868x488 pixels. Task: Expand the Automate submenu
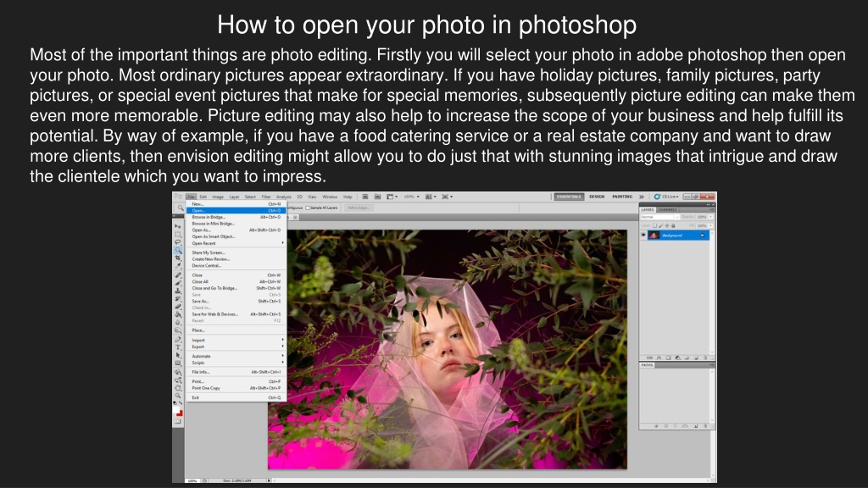pyautogui.click(x=236, y=356)
